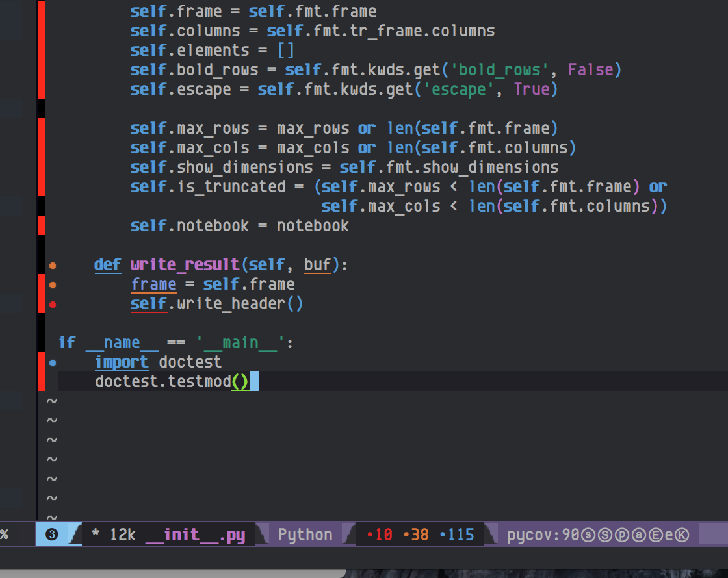728x578 pixels.
Task: Click the write_result function name
Action: pos(185,264)
